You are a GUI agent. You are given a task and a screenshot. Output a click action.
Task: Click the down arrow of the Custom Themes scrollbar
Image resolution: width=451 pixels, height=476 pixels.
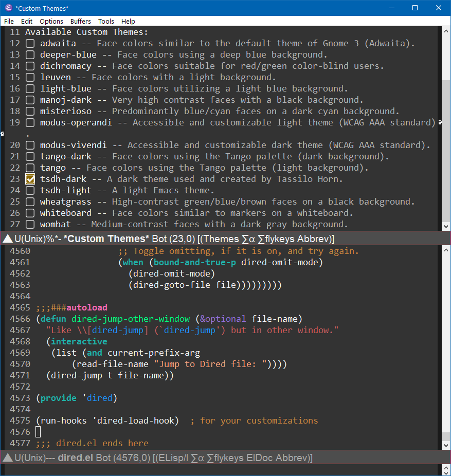tap(446, 227)
